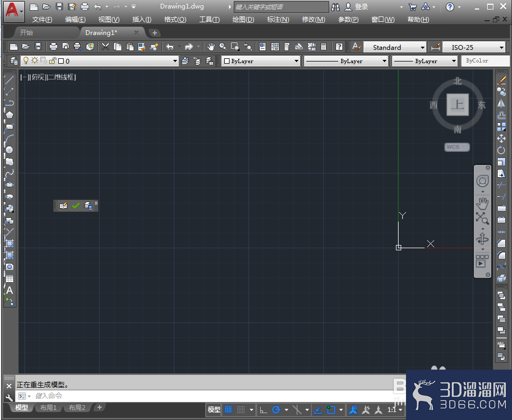This screenshot has height=420, width=512.
Task: Click the navigation bar Pan hand
Action: coord(482,203)
